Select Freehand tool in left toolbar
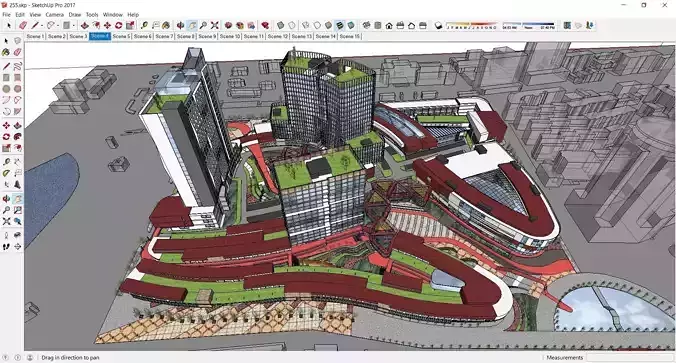Viewport: 676px width, 363px height. pyautogui.click(x=17, y=66)
